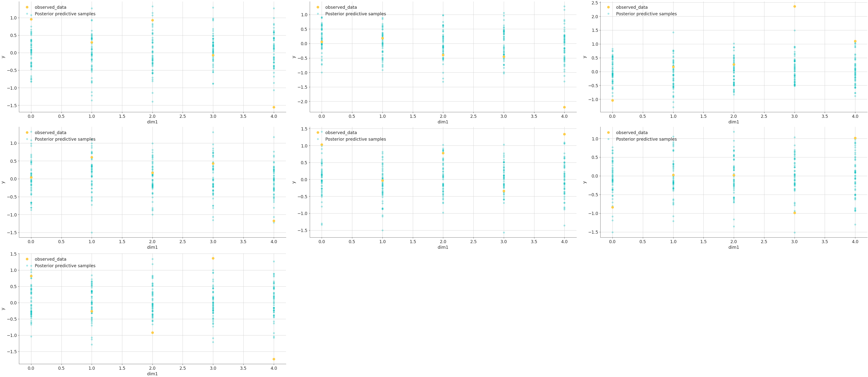Select yellow point at dim1 3.0 in middle-right plot
The height and width of the screenshot is (377, 868).
(795, 213)
